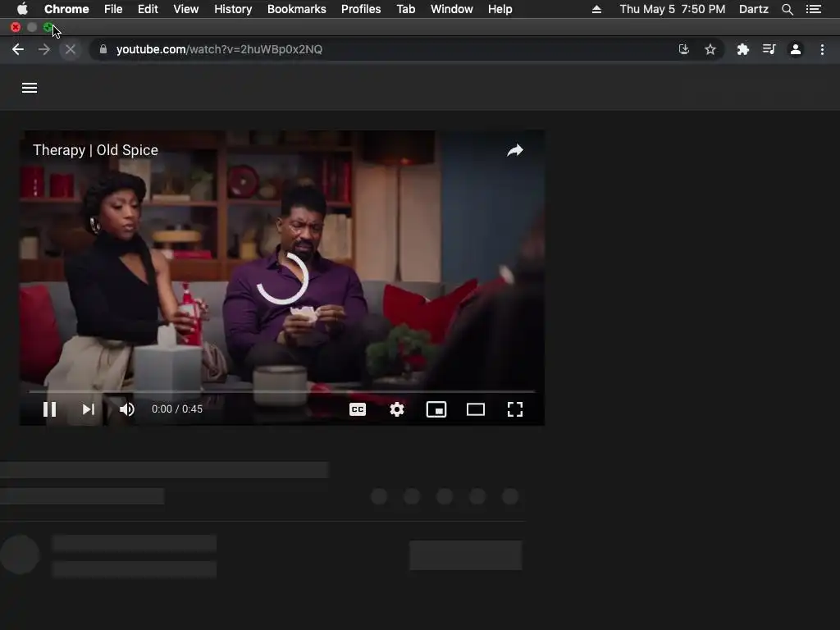Screen dimensions: 840x630
Task: Click the 0:00 / 0:45 time display
Action: pos(177,409)
